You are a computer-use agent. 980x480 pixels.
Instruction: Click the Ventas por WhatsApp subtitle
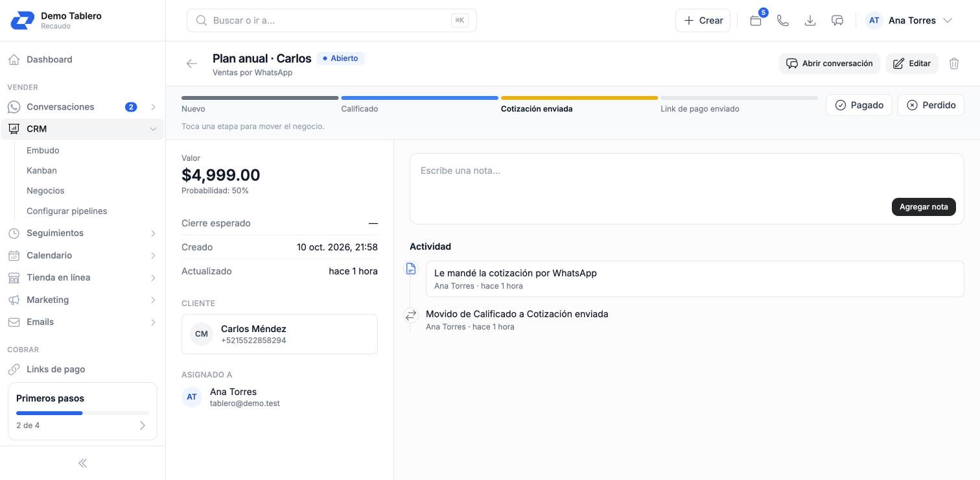pyautogui.click(x=252, y=73)
